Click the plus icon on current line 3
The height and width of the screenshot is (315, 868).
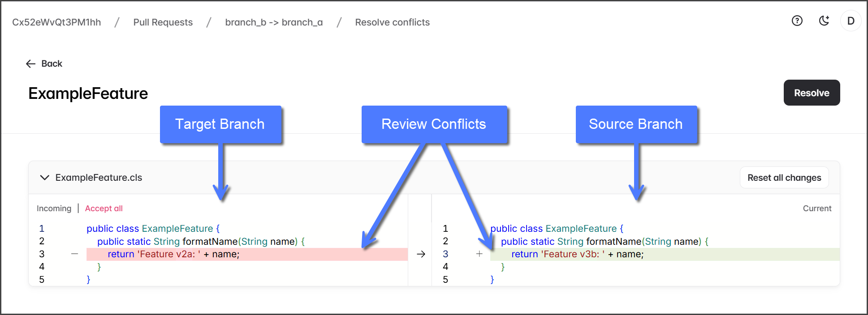click(x=479, y=254)
